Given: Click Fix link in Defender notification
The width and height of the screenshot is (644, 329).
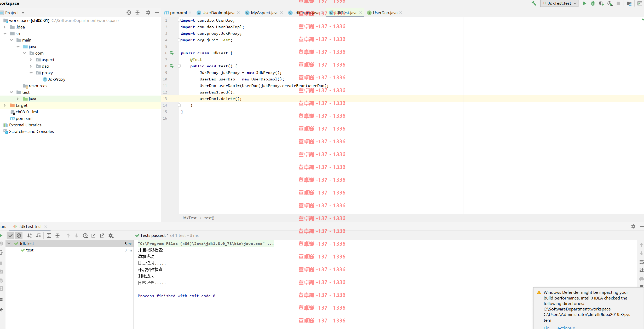Looking at the screenshot, I should (x=546, y=327).
